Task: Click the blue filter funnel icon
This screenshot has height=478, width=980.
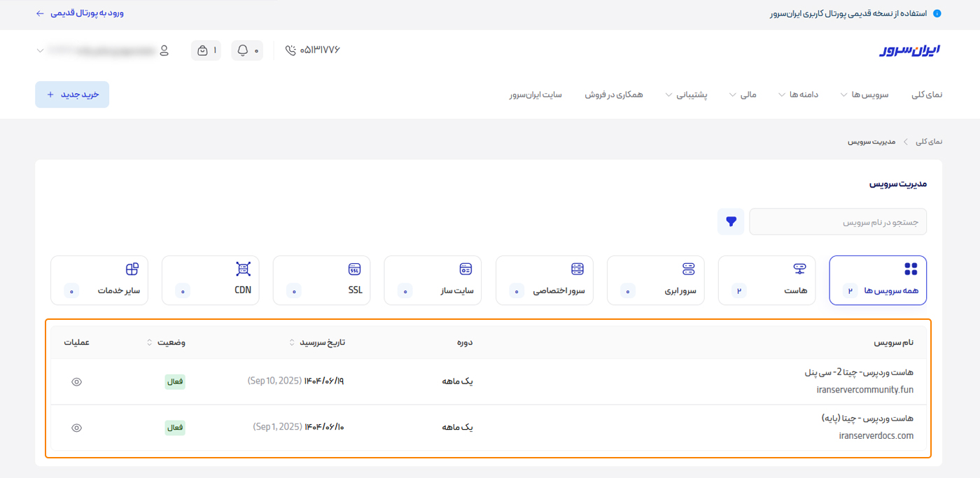Action: [x=731, y=222]
